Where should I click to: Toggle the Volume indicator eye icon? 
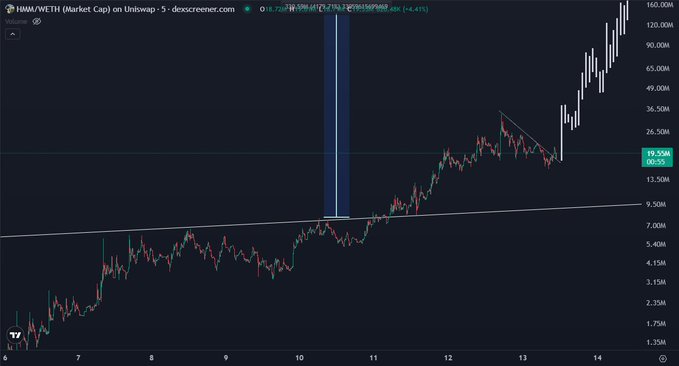point(37,21)
